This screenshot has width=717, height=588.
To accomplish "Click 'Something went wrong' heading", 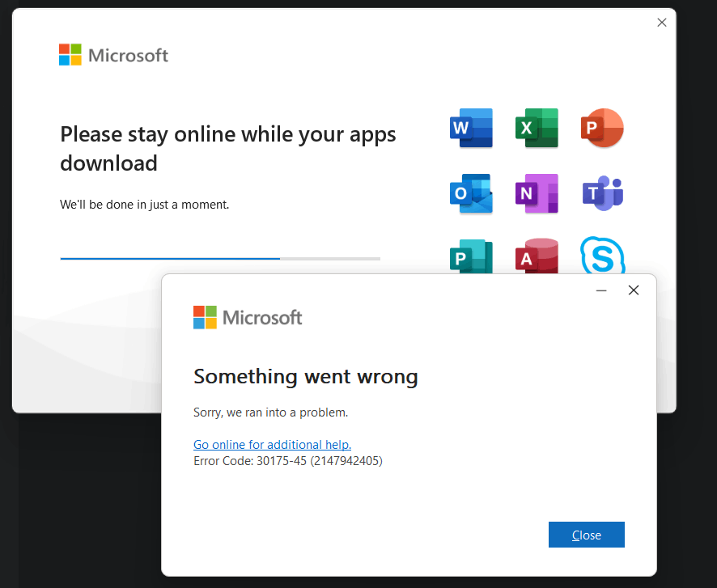I will (305, 377).
